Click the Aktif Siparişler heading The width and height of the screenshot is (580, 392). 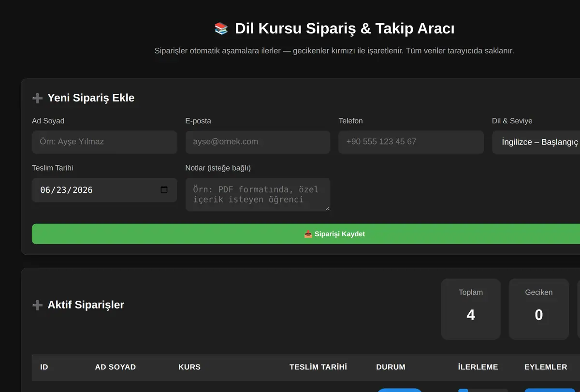[x=86, y=305]
